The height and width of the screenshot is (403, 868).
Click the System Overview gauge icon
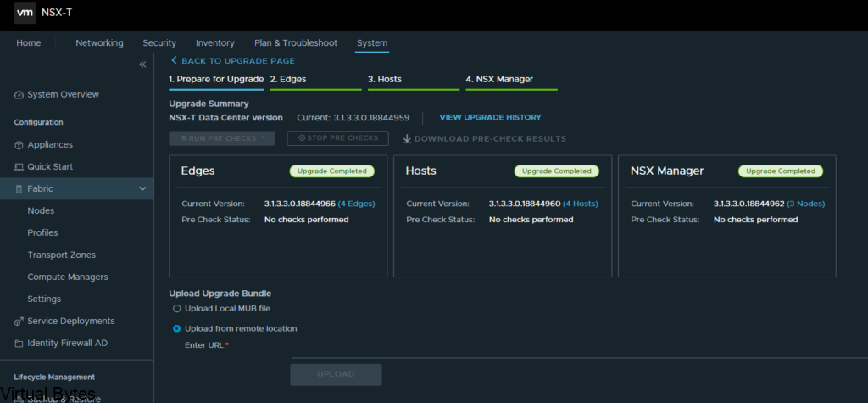(x=19, y=95)
